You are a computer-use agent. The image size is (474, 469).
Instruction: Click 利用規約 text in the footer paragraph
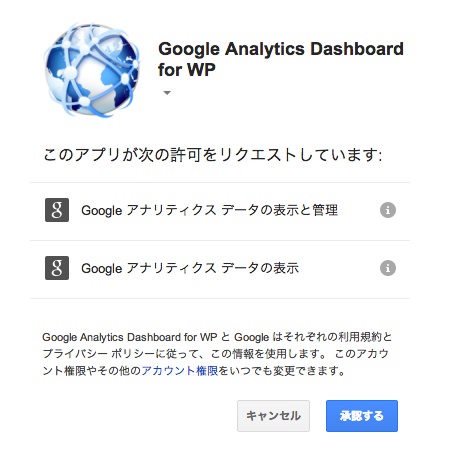(360, 337)
